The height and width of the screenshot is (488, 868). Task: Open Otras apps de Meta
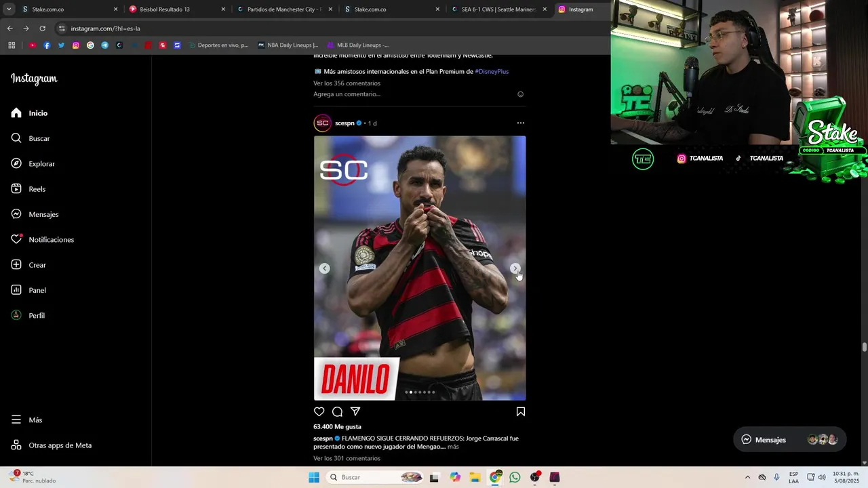51,445
